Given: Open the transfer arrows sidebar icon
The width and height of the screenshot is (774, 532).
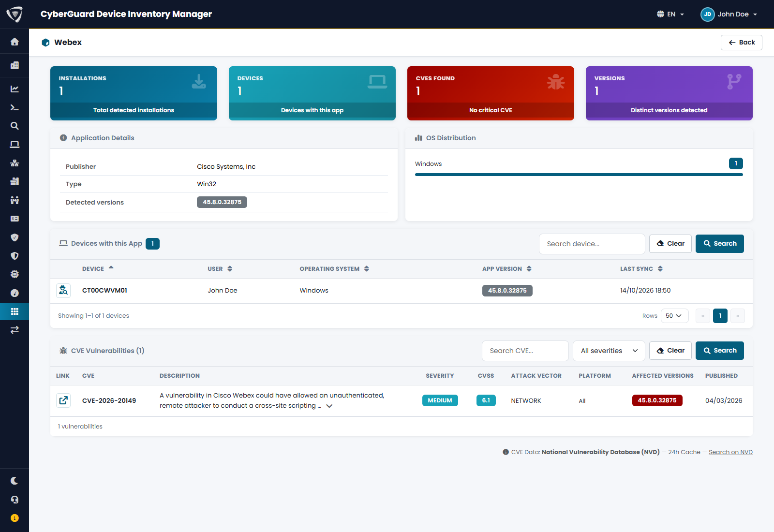Looking at the screenshot, I should tap(15, 330).
